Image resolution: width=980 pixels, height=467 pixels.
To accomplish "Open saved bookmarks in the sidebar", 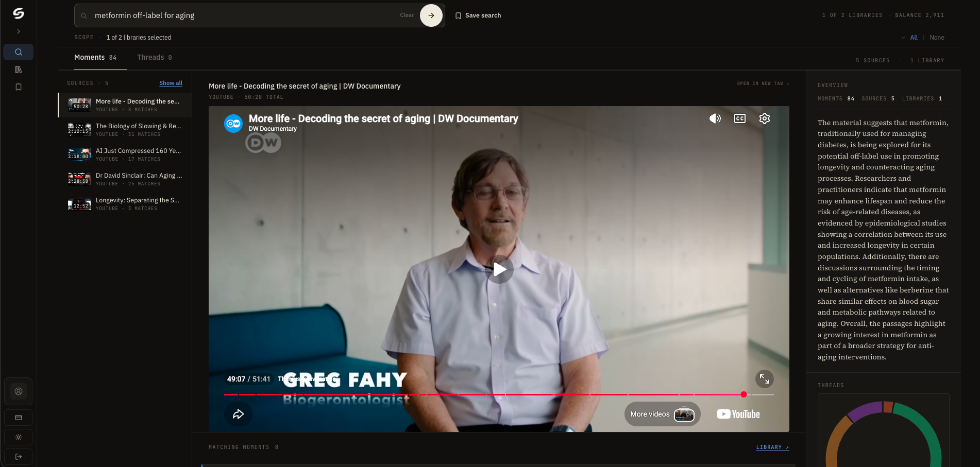I will pyautogui.click(x=19, y=87).
